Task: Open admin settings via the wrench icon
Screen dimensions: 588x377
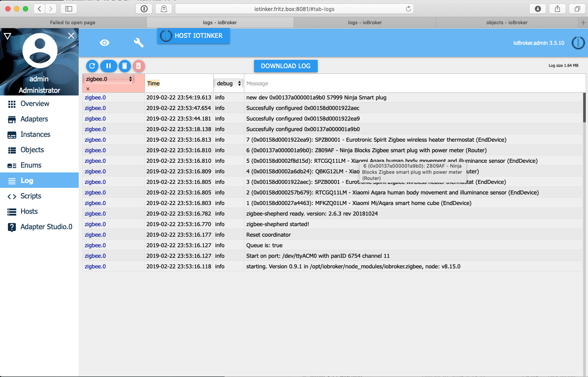Action: pyautogui.click(x=138, y=42)
